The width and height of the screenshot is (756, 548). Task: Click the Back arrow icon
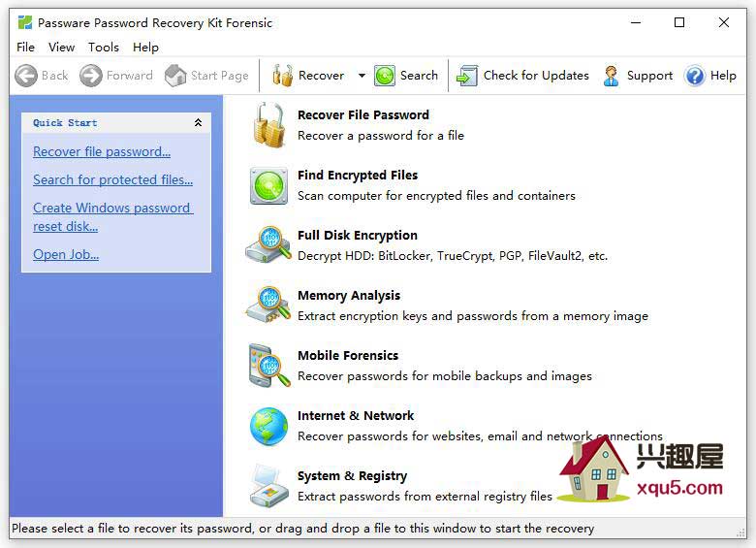(26, 76)
